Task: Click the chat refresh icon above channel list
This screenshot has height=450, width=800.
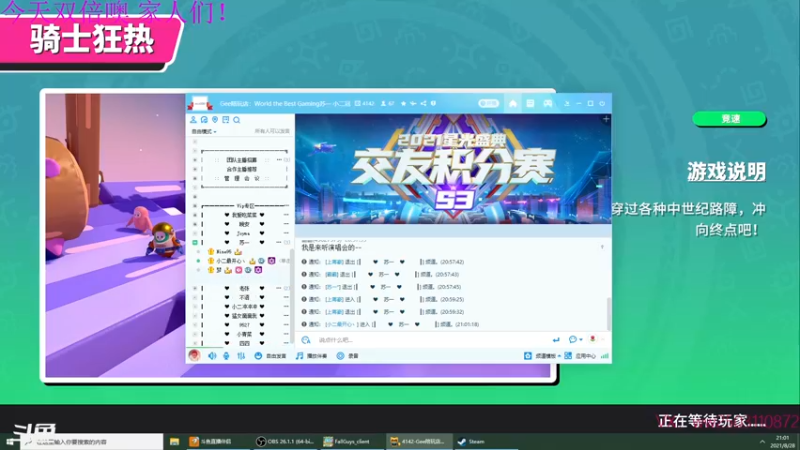Action: 204,120
